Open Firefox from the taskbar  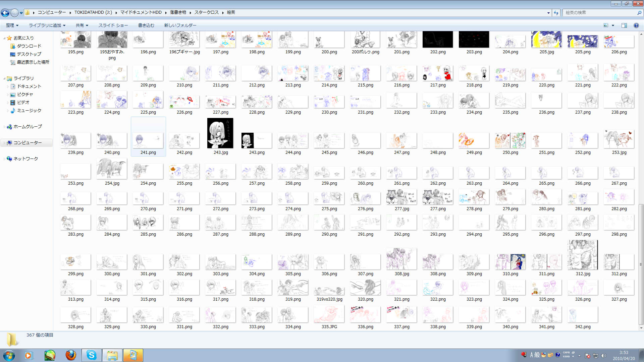[70, 355]
